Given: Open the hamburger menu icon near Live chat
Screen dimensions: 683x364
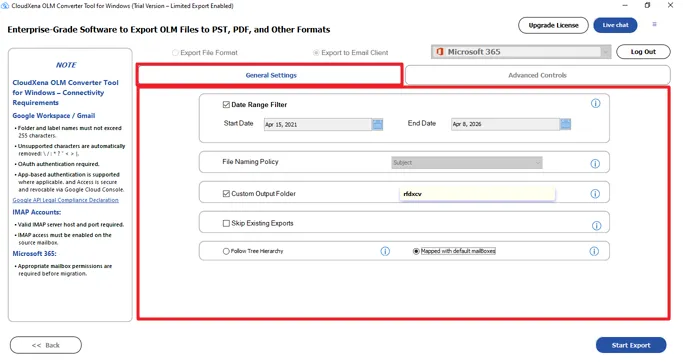Looking at the screenshot, I should pos(654,24).
